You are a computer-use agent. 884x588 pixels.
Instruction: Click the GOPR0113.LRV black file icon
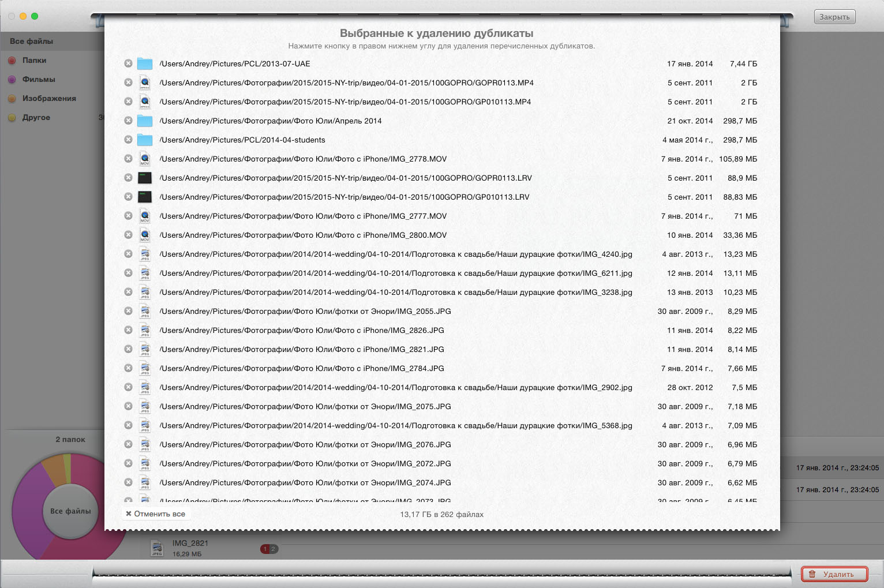point(145,178)
